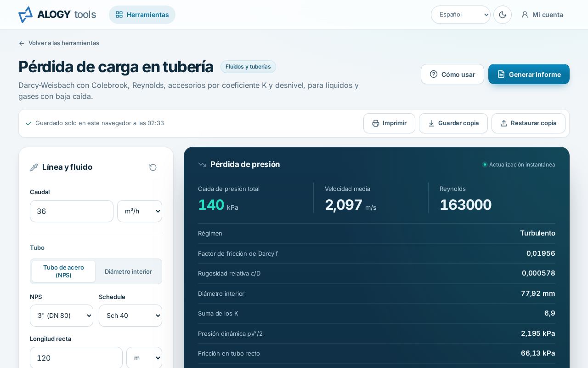Screen dimensions: 588x368
Task: Open the Herramientas menu
Action: (x=142, y=15)
